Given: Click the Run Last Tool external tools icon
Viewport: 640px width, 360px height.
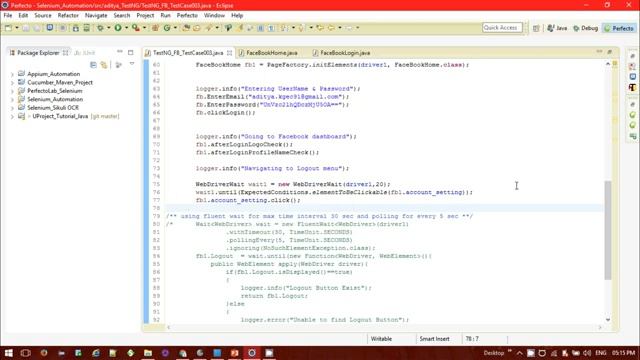Looking at the screenshot, I should 136,28.
